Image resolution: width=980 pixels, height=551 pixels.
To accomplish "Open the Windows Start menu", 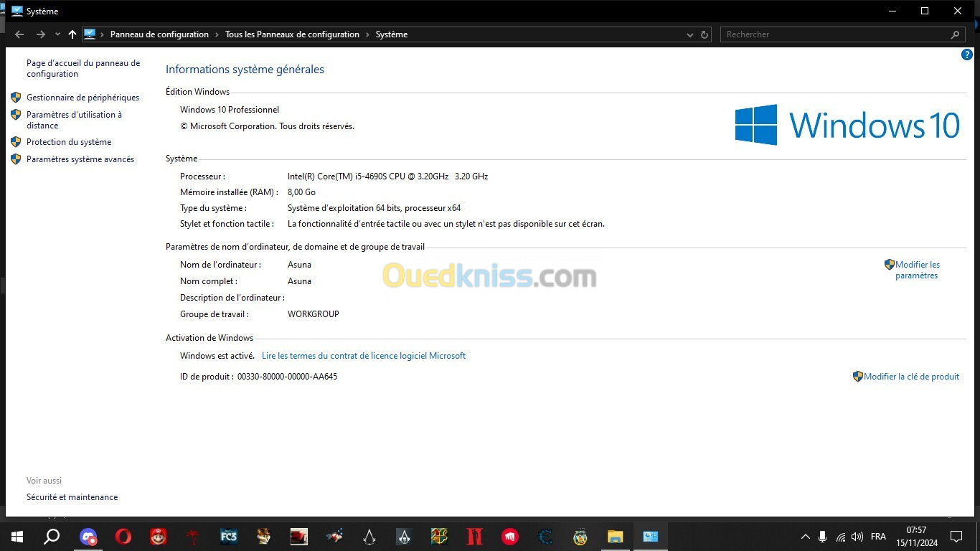I will click(17, 536).
